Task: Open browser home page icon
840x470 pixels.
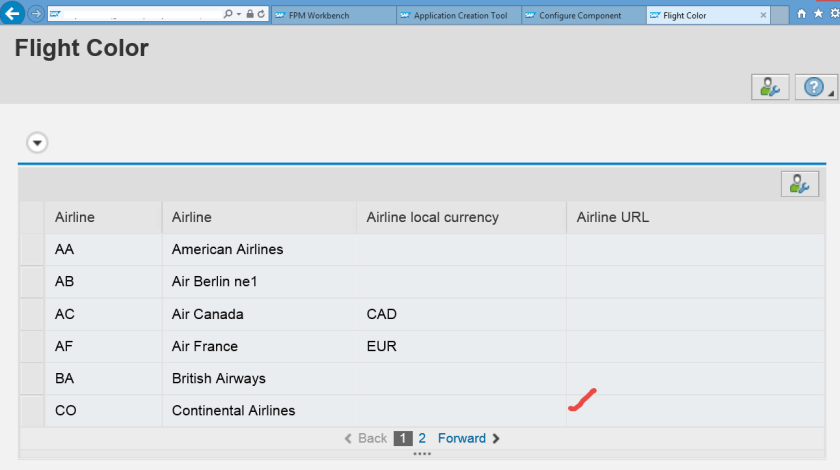Action: pos(801,15)
